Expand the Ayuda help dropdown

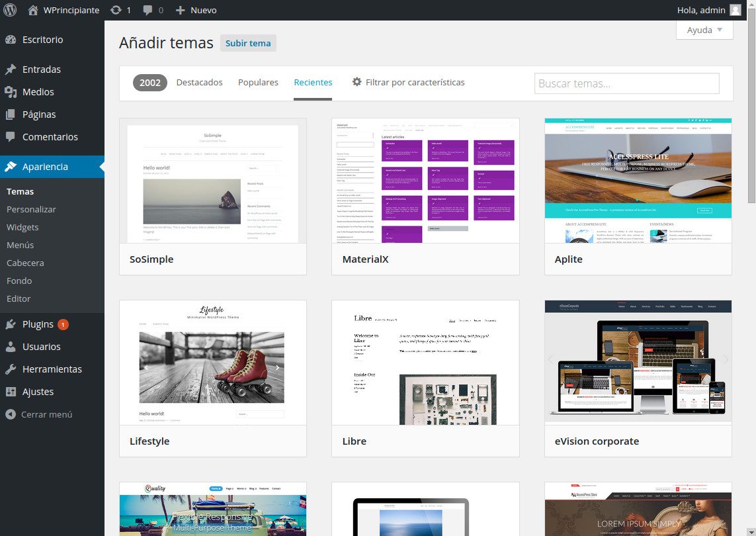(704, 30)
